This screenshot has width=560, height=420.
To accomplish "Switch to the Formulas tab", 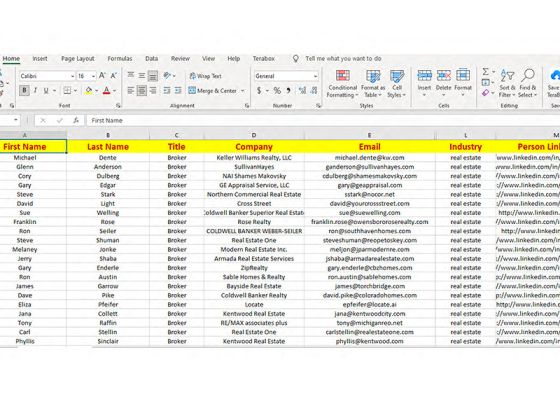I will point(120,59).
